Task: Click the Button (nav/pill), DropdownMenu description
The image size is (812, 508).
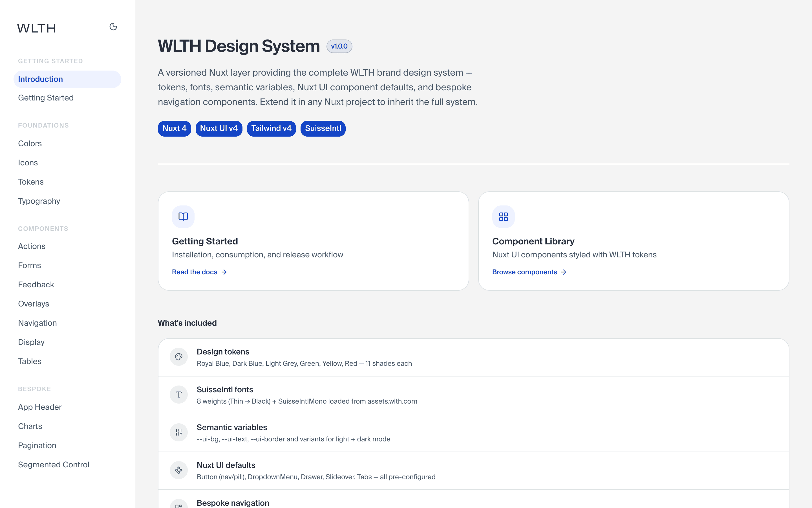Action: pos(316,477)
